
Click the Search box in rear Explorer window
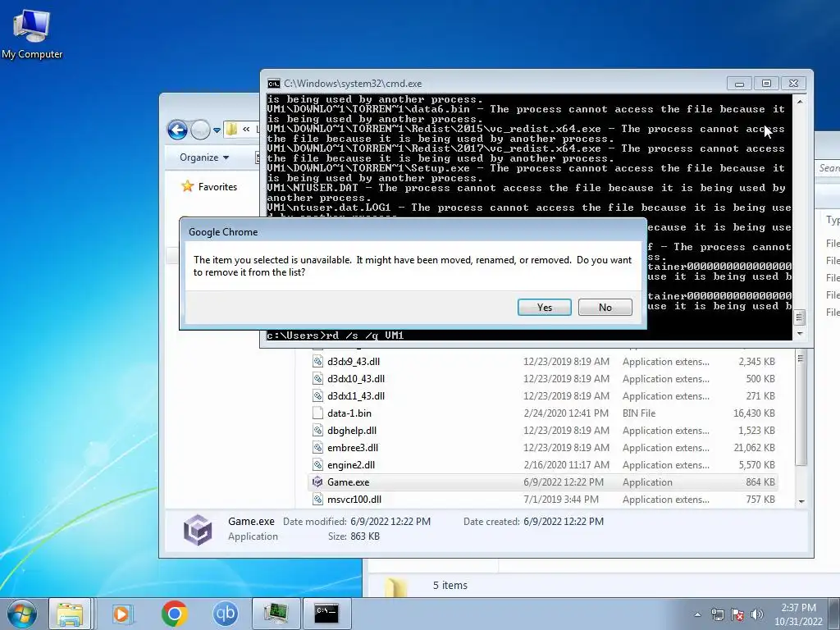coord(829,167)
